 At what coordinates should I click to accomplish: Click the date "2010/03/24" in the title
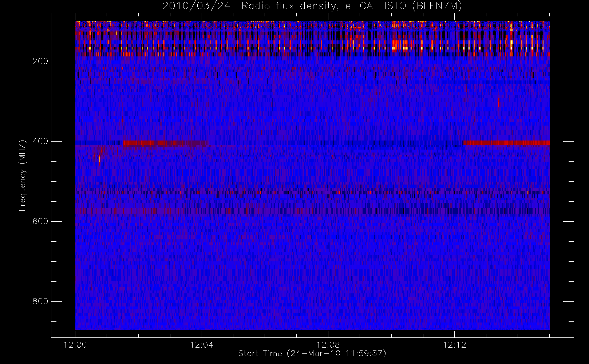click(x=196, y=6)
